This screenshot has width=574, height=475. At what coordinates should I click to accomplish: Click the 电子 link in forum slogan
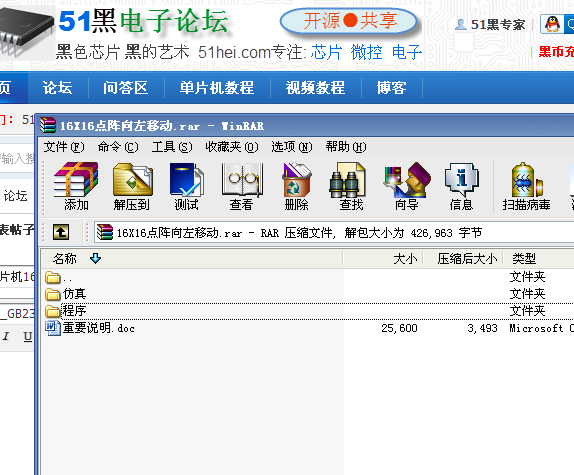pyautogui.click(x=407, y=52)
